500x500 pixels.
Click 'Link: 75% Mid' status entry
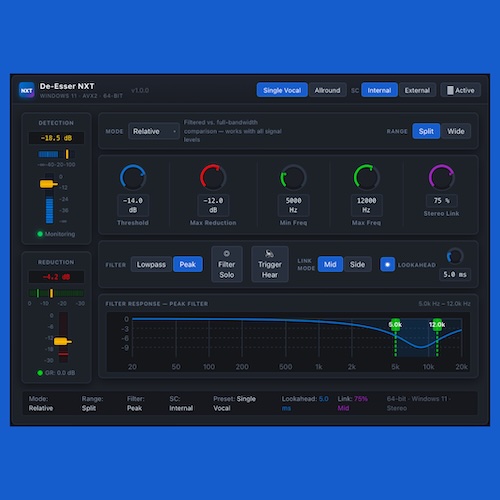[353, 403]
